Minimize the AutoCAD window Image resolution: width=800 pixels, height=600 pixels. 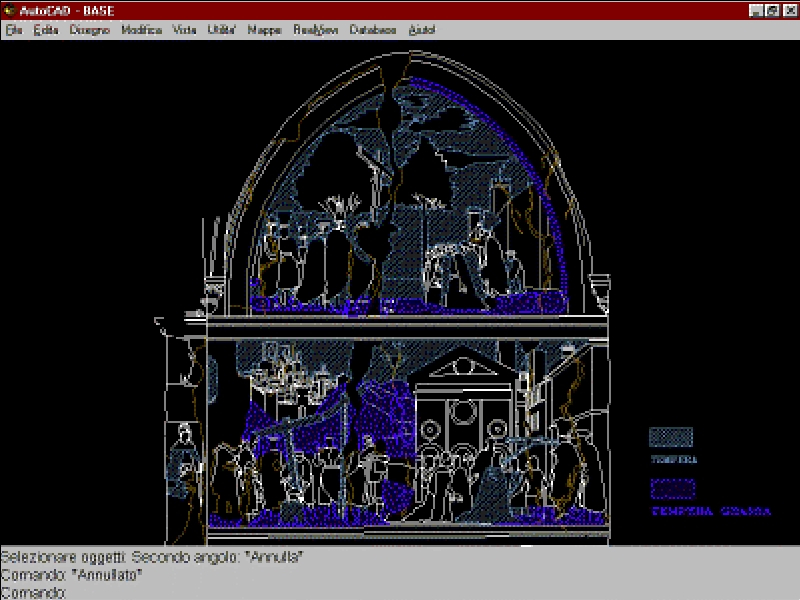(757, 11)
